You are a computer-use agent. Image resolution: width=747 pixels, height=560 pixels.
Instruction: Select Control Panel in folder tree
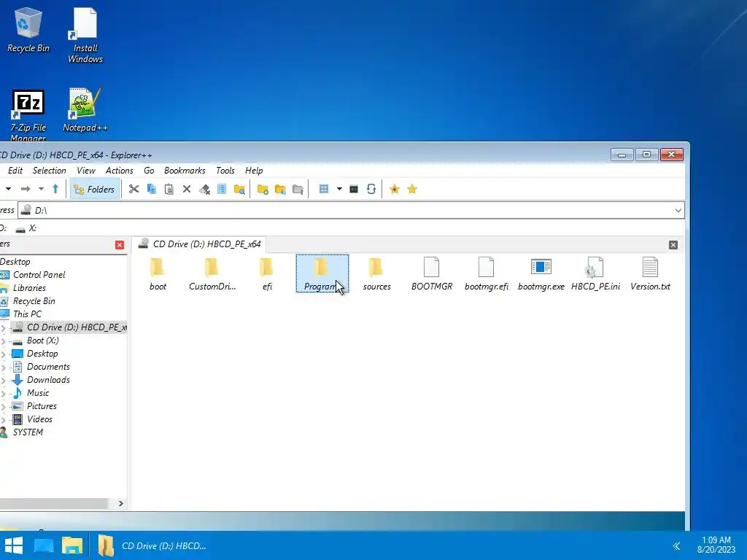click(39, 275)
